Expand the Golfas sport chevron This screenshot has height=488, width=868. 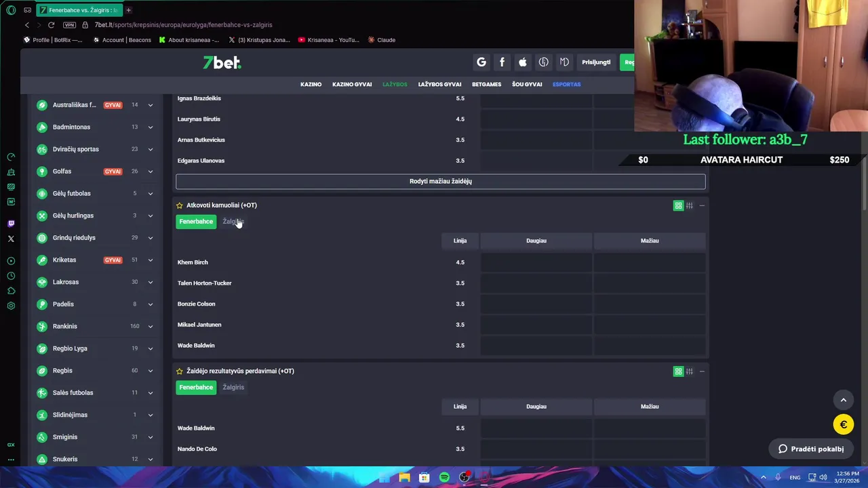coord(151,171)
